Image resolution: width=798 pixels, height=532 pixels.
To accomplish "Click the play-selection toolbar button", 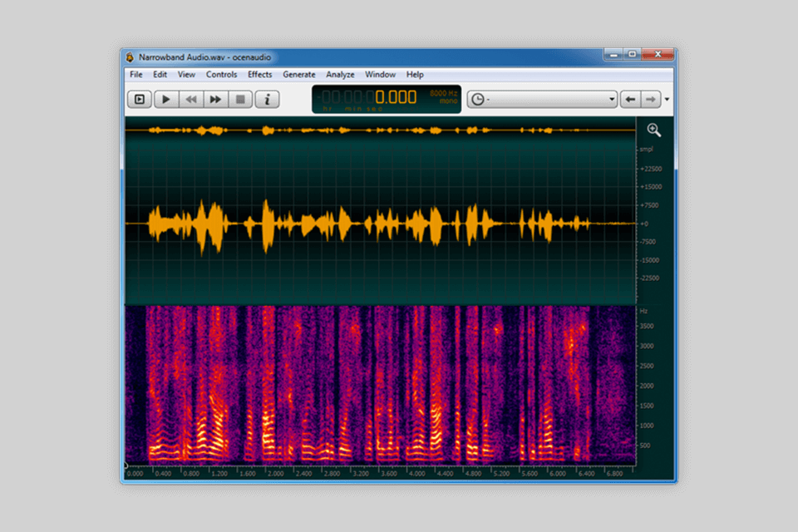I will click(140, 99).
